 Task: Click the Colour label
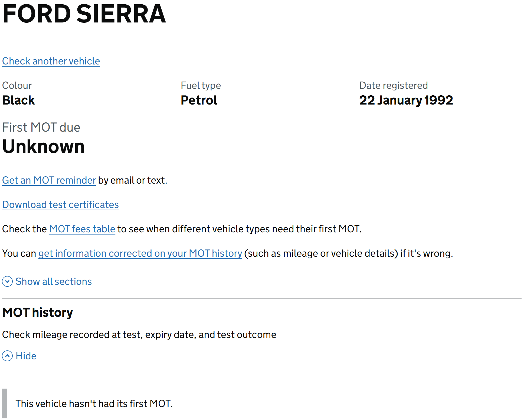click(17, 86)
